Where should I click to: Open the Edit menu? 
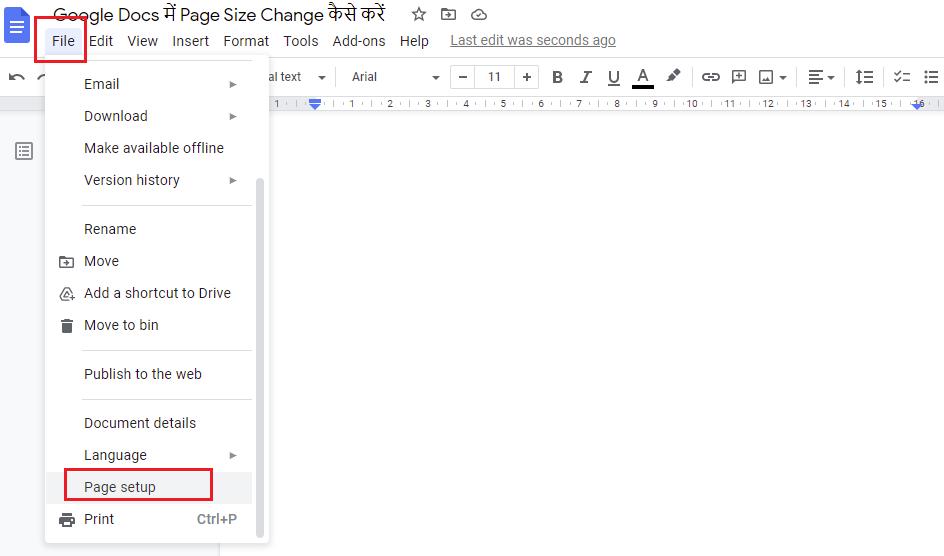click(101, 41)
